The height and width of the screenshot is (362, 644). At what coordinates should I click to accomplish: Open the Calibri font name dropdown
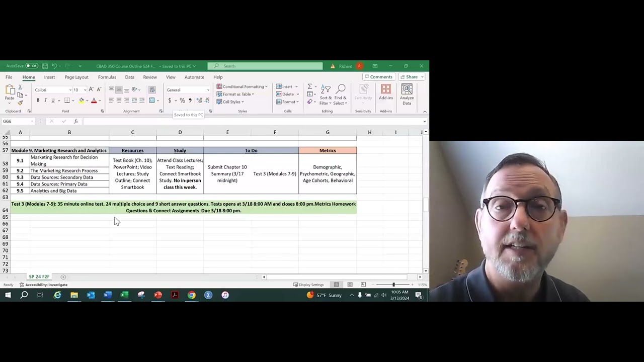click(x=69, y=90)
